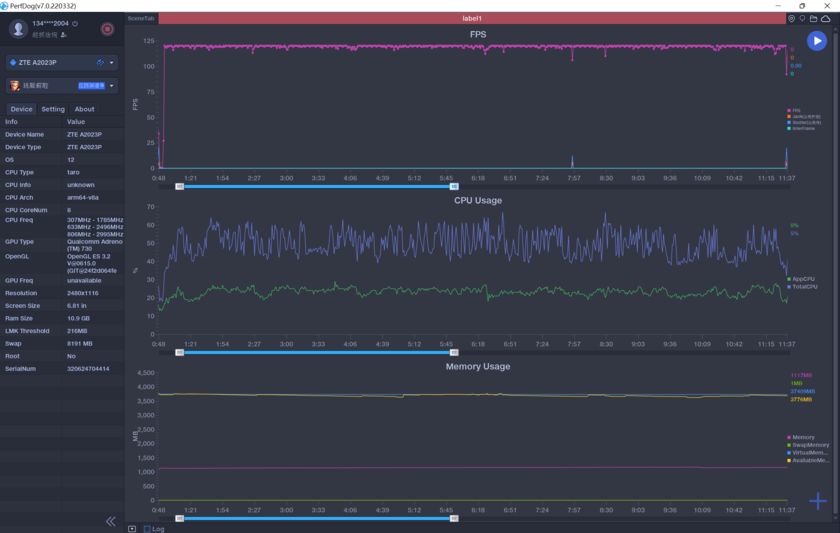Screen dimensions: 840x533
Task: Click the red stop recording button
Action: pos(107,29)
